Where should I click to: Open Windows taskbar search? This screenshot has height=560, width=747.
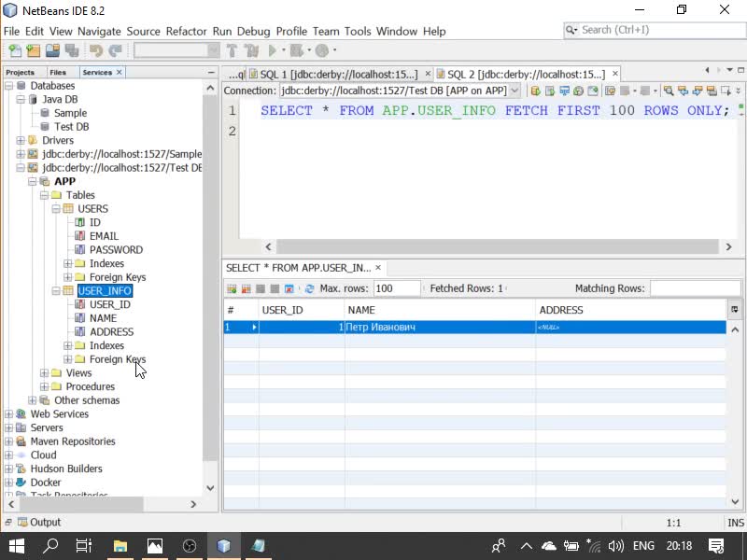tap(50, 546)
